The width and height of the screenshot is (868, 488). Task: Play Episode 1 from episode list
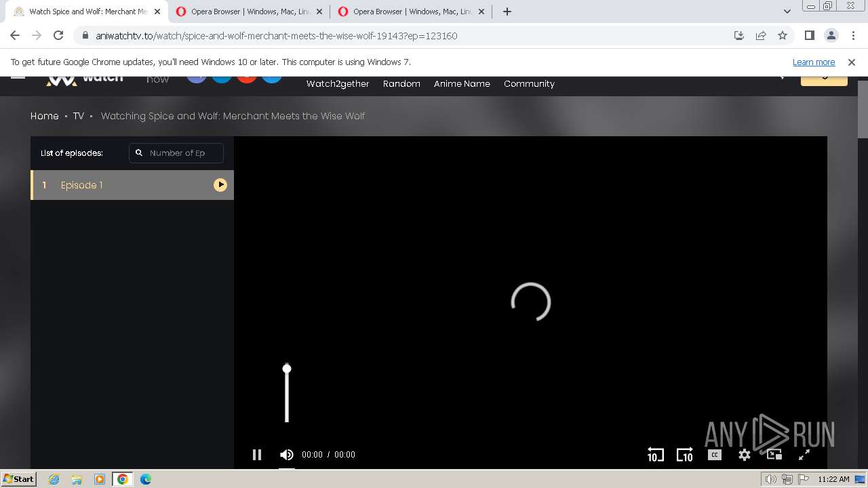(132, 185)
